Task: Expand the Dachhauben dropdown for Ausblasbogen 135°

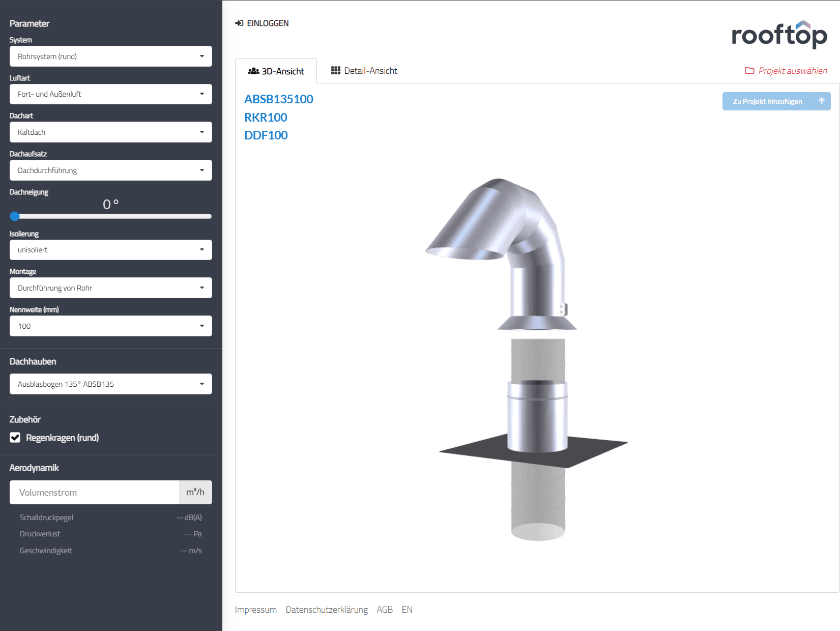Action: coord(110,384)
